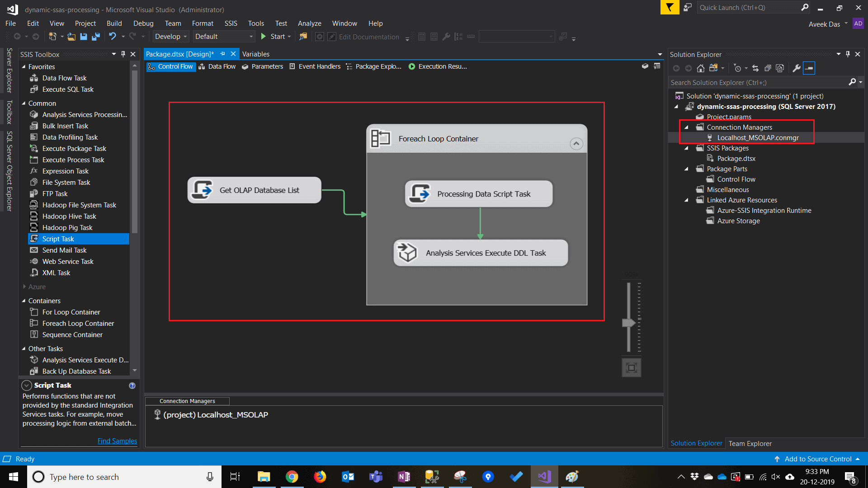868x488 pixels.
Task: Click the notifications flag icon in title bar
Action: pyautogui.click(x=670, y=8)
